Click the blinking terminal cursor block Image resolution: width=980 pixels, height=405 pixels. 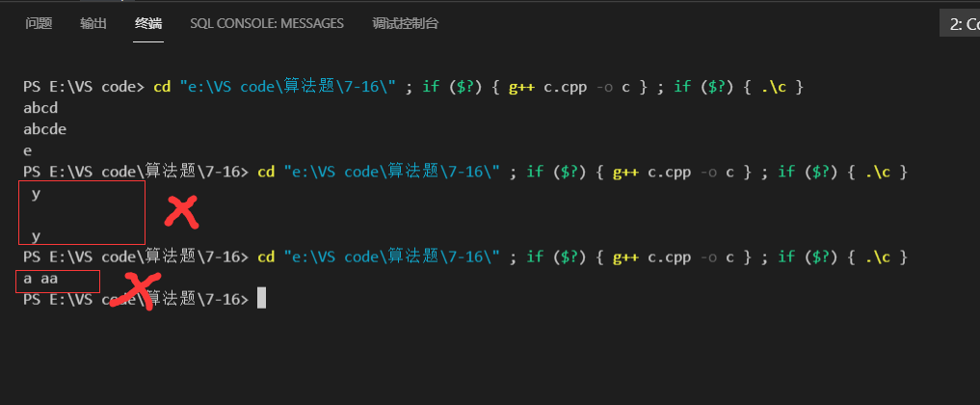click(x=261, y=299)
